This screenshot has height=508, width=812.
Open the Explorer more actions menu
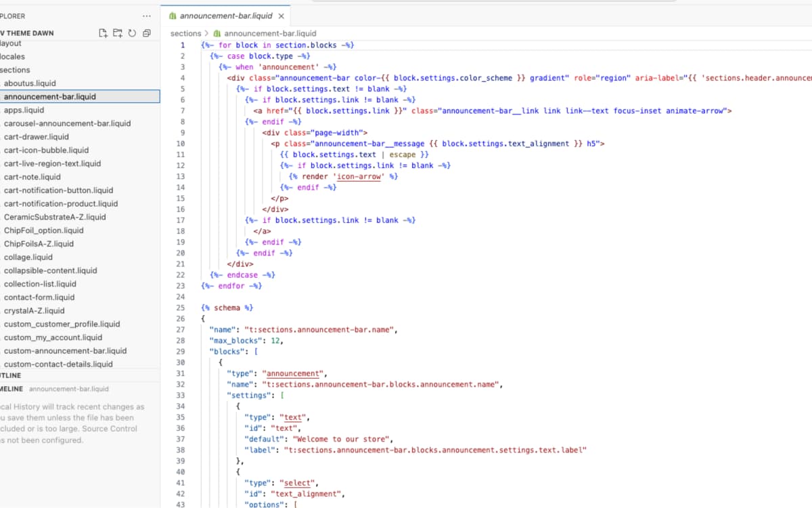tap(146, 15)
